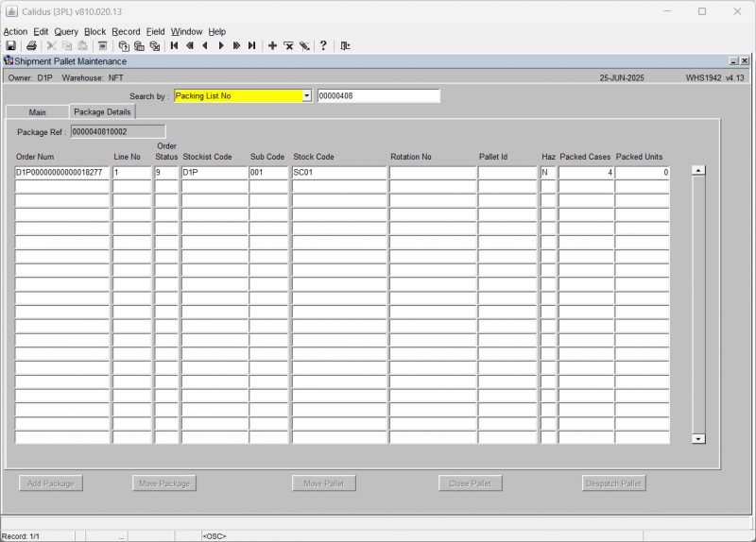The image size is (756, 542).
Task: Click the Stockist Code cell D1P
Action: [215, 173]
